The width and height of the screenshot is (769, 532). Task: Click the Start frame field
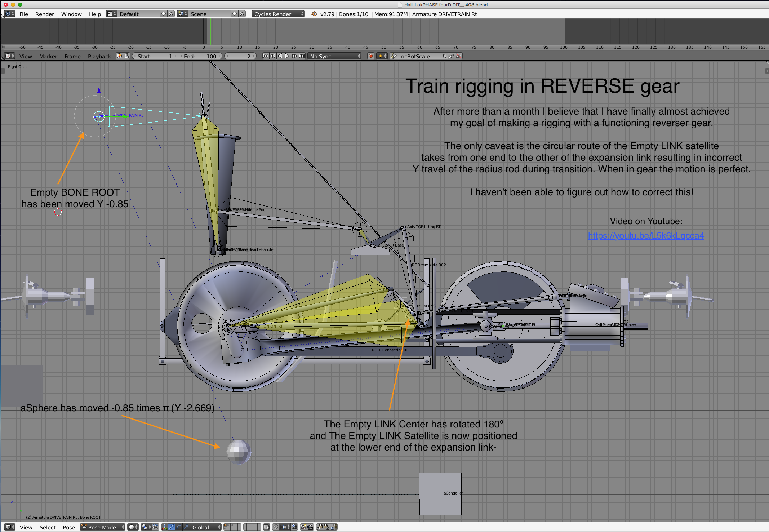(x=155, y=56)
